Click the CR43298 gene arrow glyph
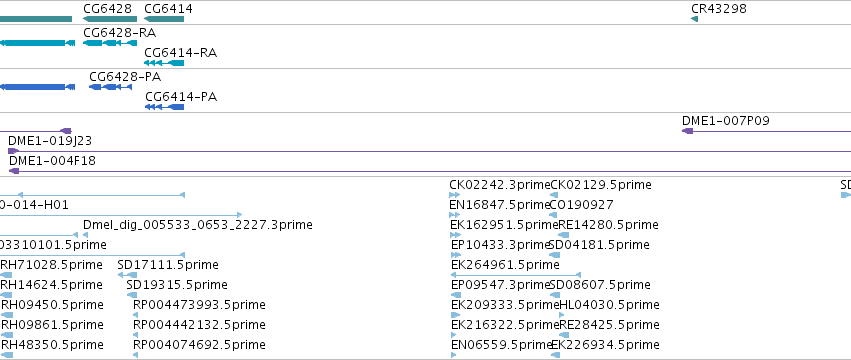The height and width of the screenshot is (360, 851). [x=694, y=19]
